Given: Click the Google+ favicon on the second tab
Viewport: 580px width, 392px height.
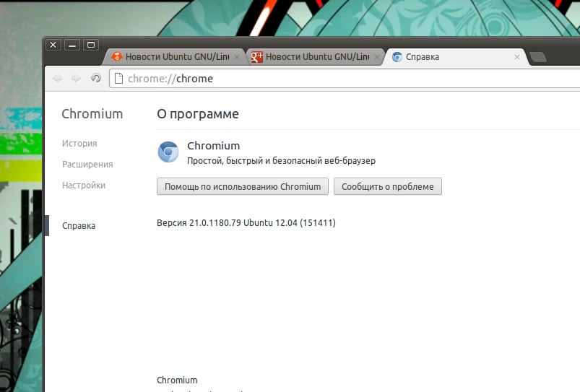Looking at the screenshot, I should point(256,56).
